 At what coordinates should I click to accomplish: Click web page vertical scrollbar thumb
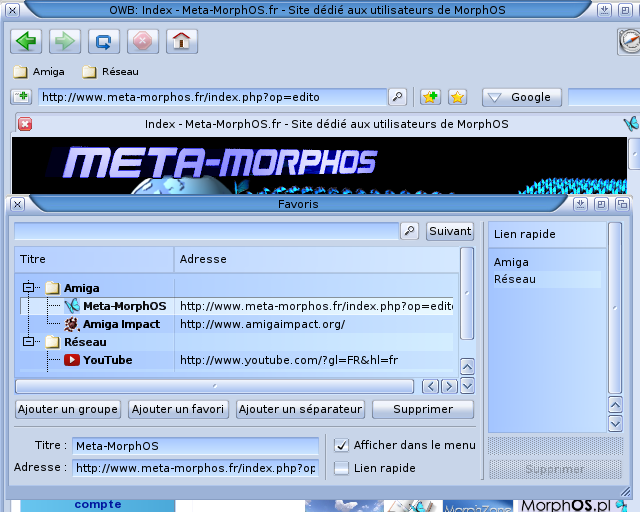click(x=634, y=154)
